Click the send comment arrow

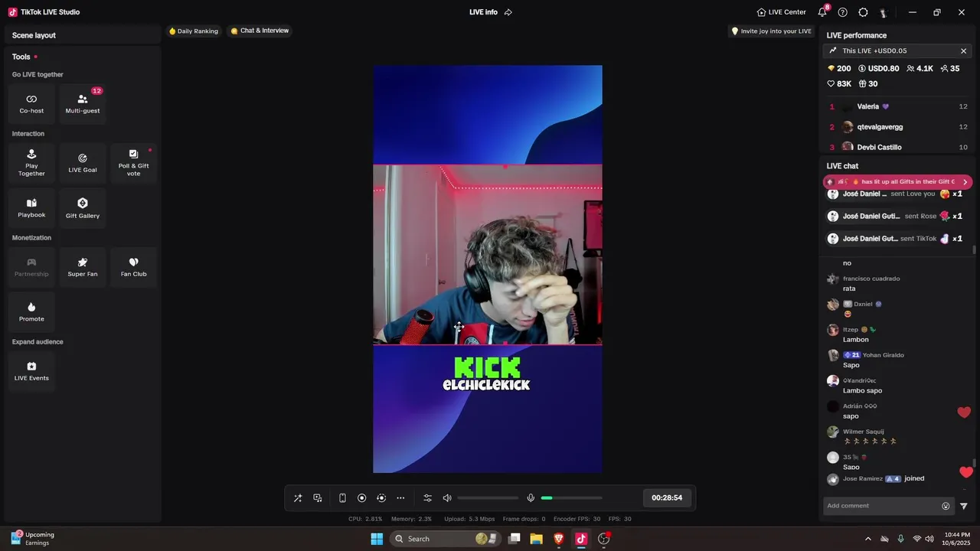tap(964, 506)
